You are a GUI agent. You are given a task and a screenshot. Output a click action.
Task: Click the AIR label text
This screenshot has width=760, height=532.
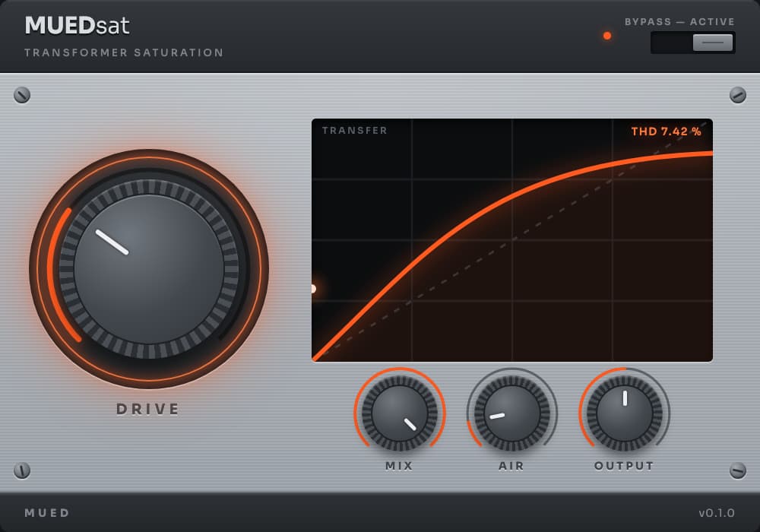511,466
